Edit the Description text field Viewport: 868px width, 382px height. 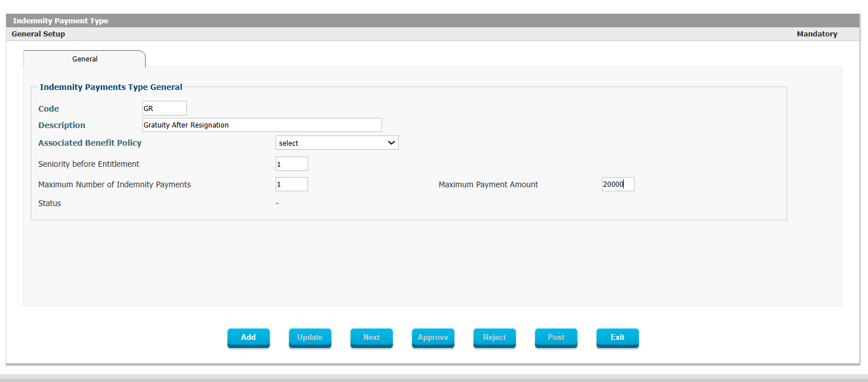click(x=262, y=125)
